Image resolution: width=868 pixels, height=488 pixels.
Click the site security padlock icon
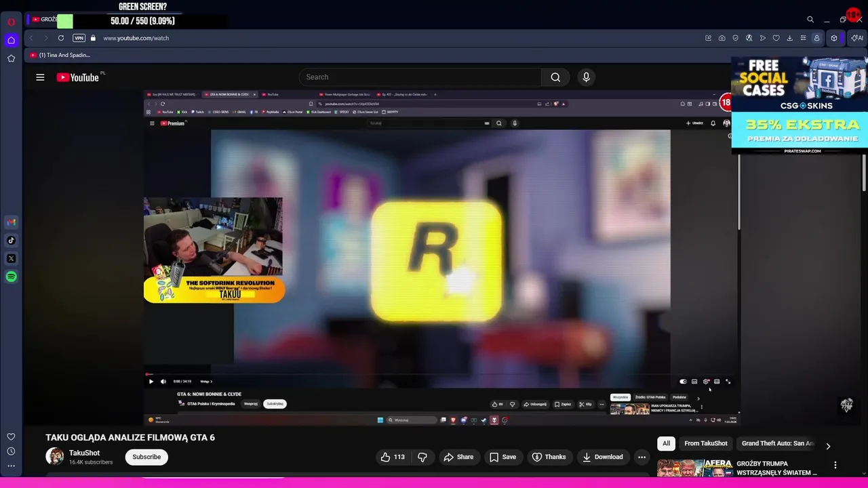click(93, 38)
